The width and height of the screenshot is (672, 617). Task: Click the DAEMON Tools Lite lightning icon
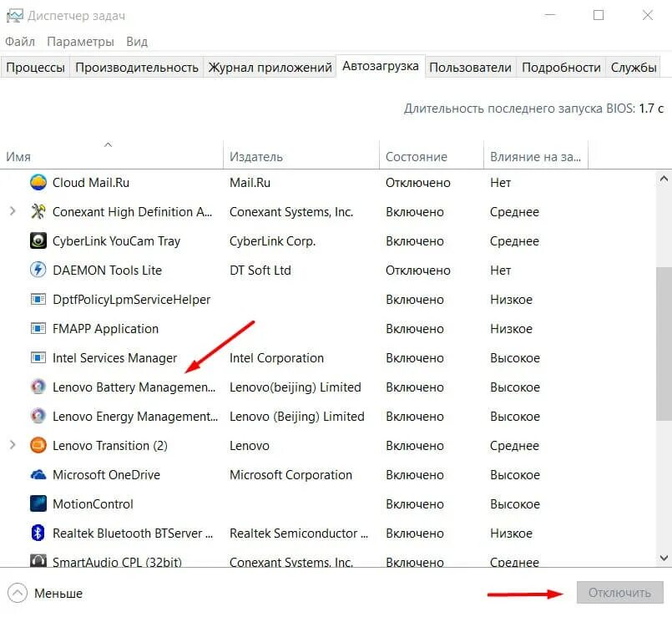[x=38, y=270]
